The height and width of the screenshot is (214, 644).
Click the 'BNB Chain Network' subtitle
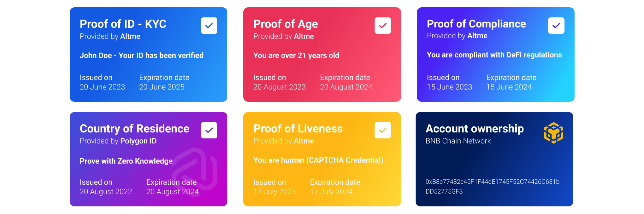(x=458, y=141)
